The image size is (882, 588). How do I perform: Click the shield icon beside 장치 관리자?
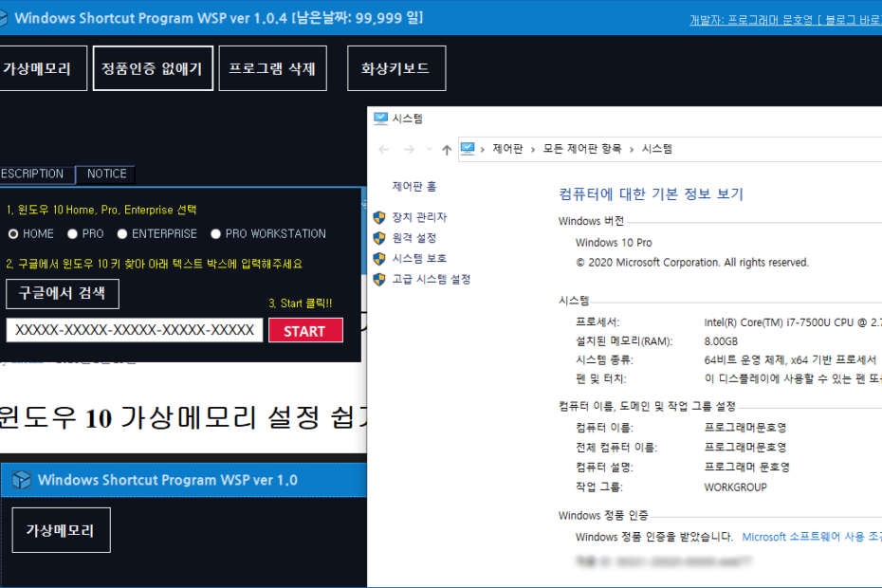(x=379, y=217)
